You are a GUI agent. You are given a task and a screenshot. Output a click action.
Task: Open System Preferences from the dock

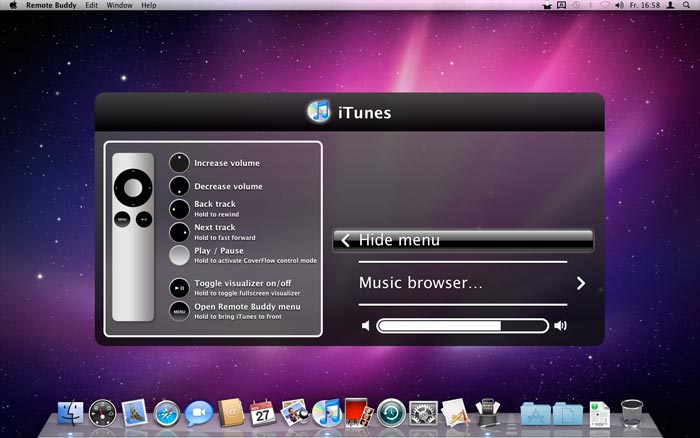pos(423,413)
